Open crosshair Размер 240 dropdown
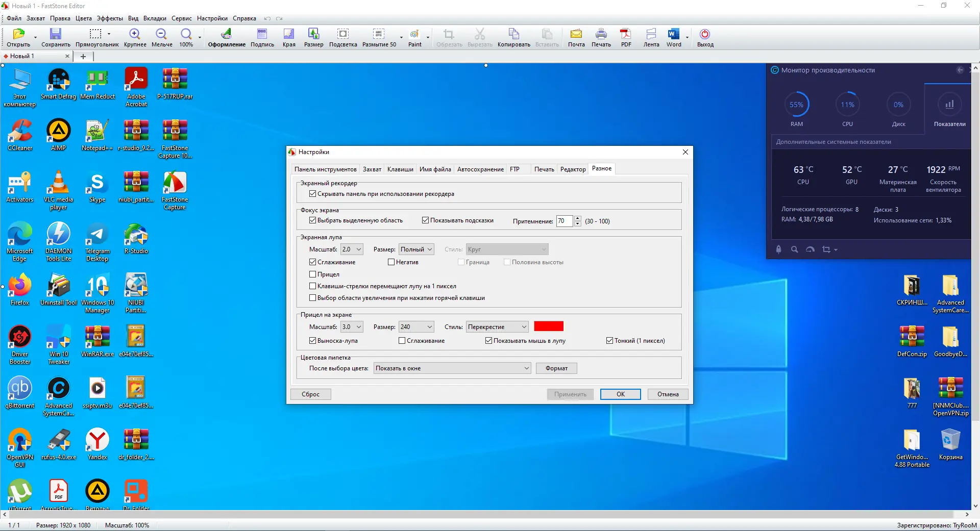The height and width of the screenshot is (531, 980). [x=416, y=327]
